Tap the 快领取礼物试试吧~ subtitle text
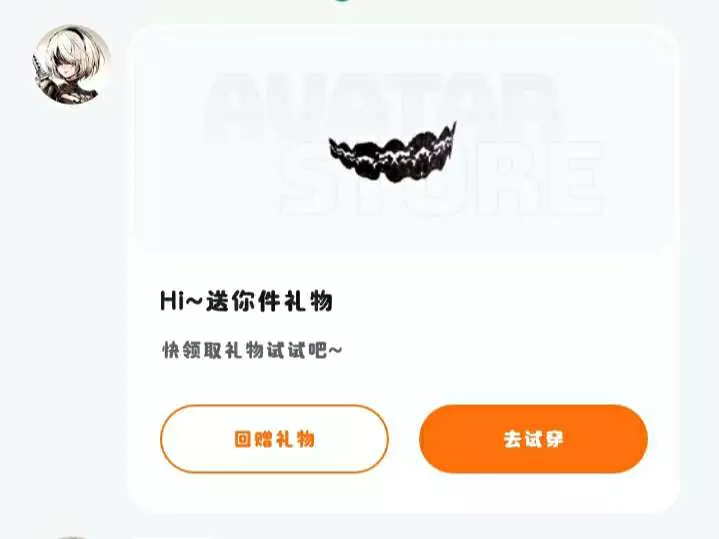This screenshot has width=719, height=539. point(252,350)
